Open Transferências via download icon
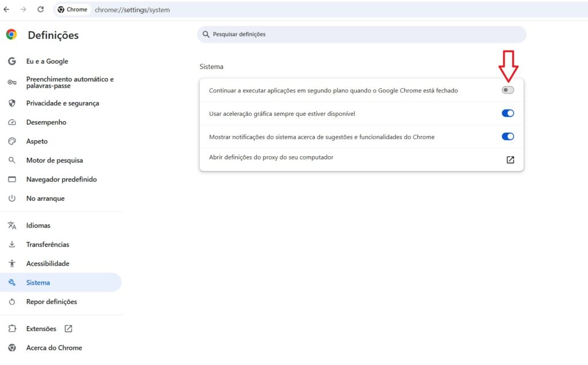The height and width of the screenshot is (365, 588). point(12,244)
